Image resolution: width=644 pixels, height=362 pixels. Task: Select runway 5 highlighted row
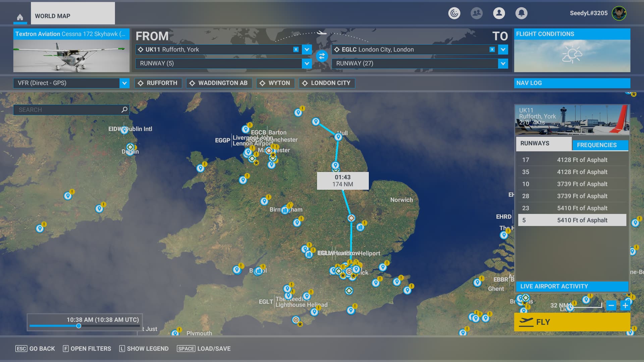572,220
